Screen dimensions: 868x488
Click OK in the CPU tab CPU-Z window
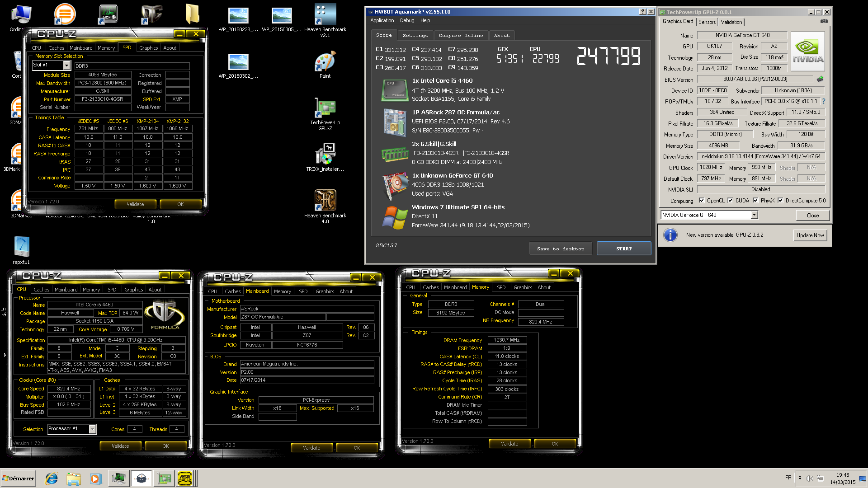pyautogui.click(x=165, y=446)
